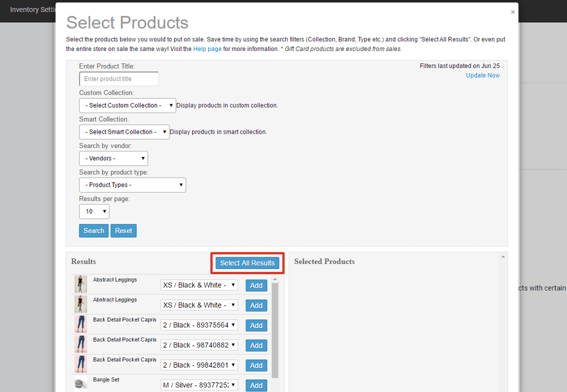The image size is (567, 392).
Task: Click Select All Results
Action: point(247,263)
